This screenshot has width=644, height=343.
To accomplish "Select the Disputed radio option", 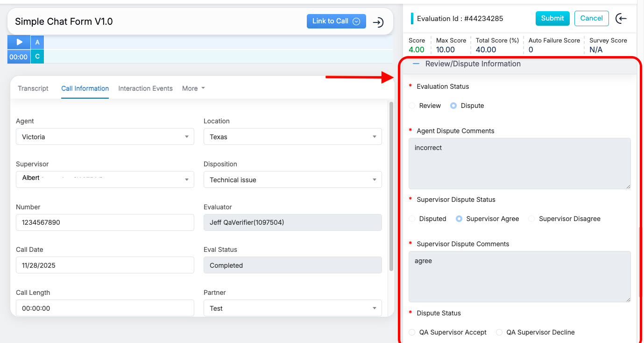I will [x=412, y=219].
